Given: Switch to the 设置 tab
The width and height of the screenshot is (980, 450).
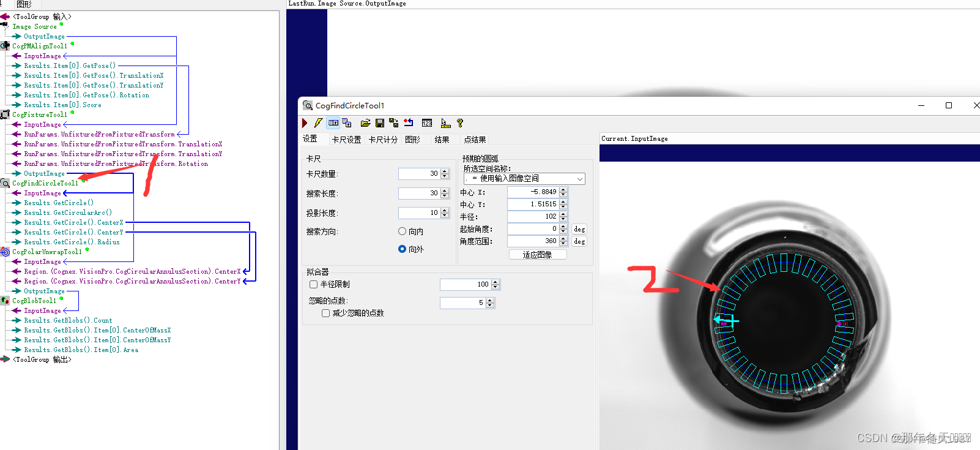Looking at the screenshot, I should pyautogui.click(x=310, y=139).
